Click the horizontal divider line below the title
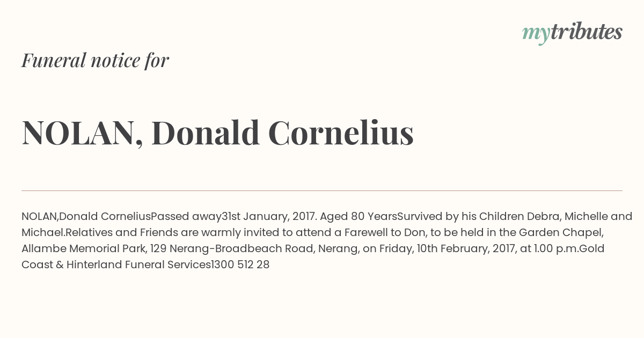The image size is (644, 338). tap(322, 190)
